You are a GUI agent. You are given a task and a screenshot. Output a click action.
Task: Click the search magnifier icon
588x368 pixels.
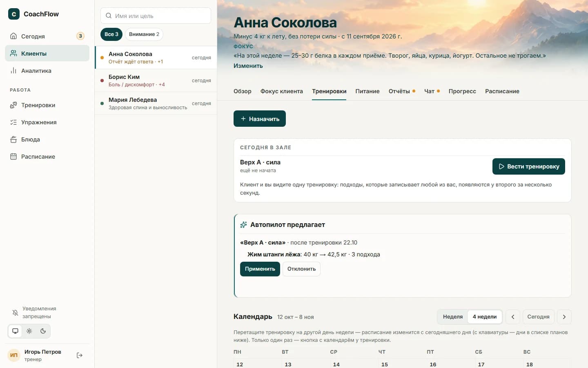(x=109, y=16)
